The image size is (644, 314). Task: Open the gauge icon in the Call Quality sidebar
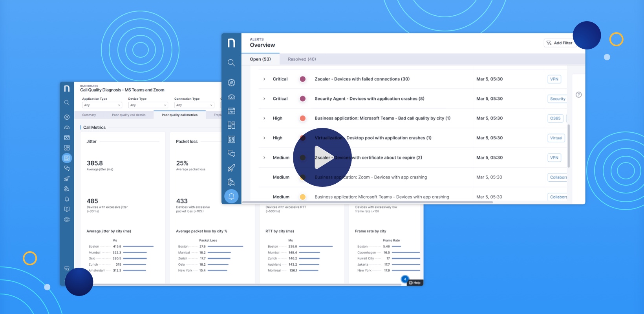[x=67, y=128]
